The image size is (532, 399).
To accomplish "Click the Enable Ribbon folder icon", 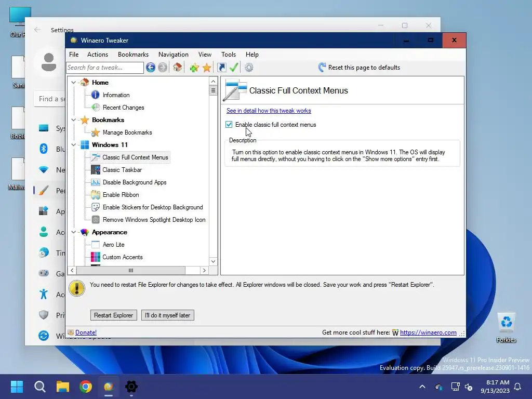I will click(96, 195).
